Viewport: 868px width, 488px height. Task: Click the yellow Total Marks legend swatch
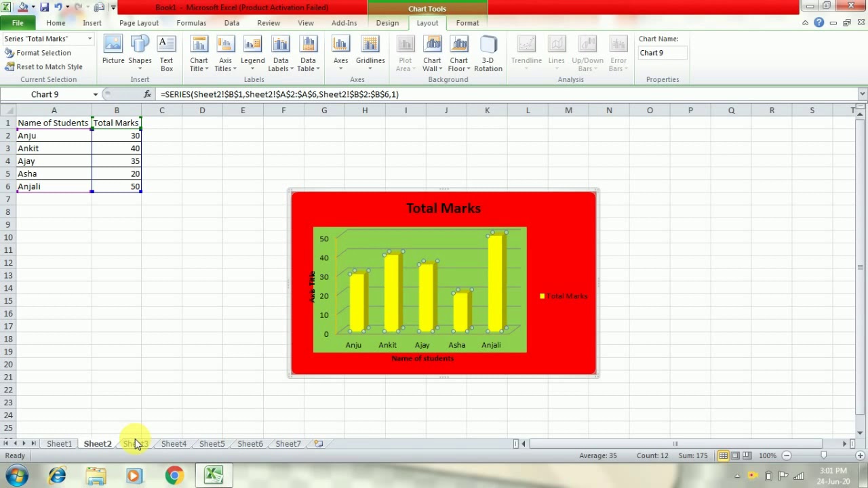tap(542, 296)
